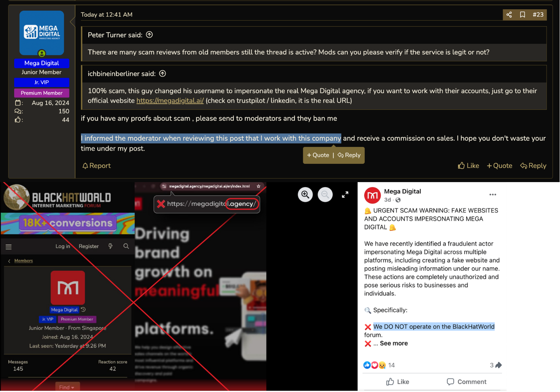The width and height of the screenshot is (560, 392).
Task: Click the Jr. VIP badge on the profile card
Action: [x=47, y=319]
